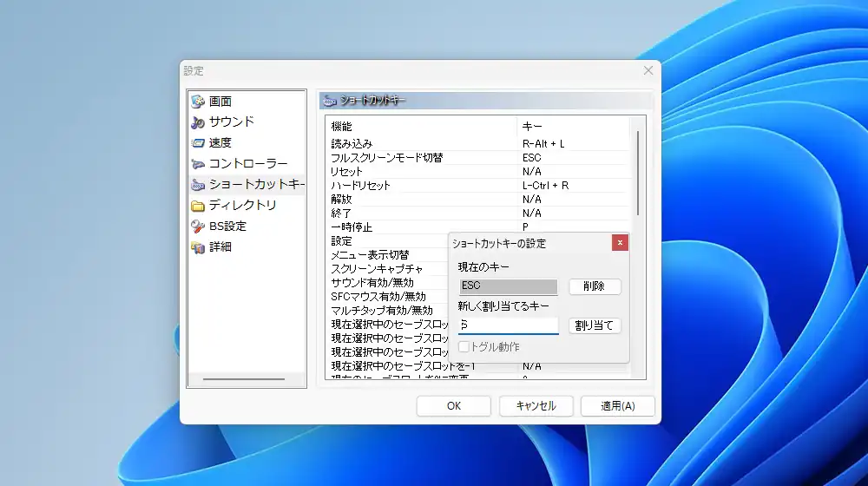Click the 速度 speed icon
868x486 pixels.
pyautogui.click(x=198, y=143)
